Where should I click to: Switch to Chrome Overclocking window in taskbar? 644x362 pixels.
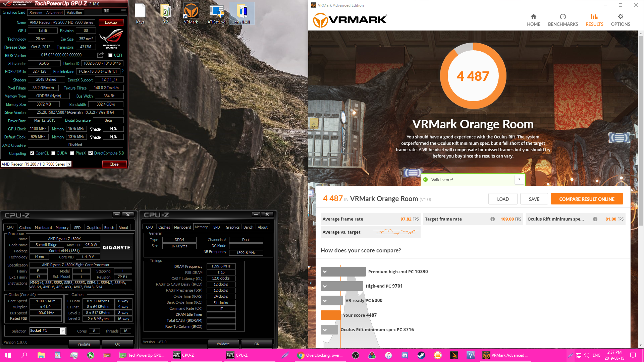coord(320,355)
